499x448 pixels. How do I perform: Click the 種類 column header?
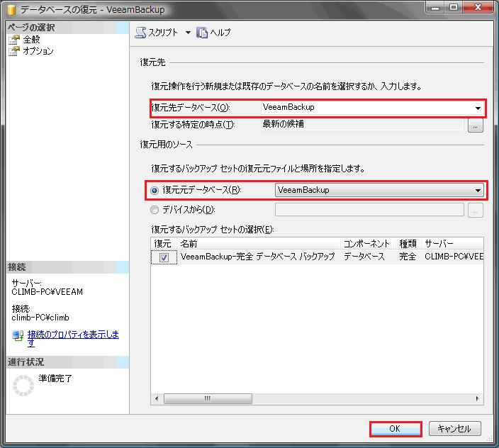408,244
